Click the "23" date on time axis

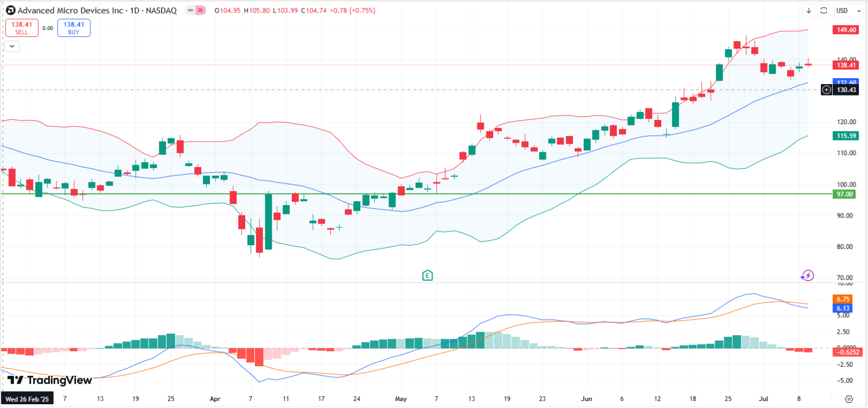[542, 399]
